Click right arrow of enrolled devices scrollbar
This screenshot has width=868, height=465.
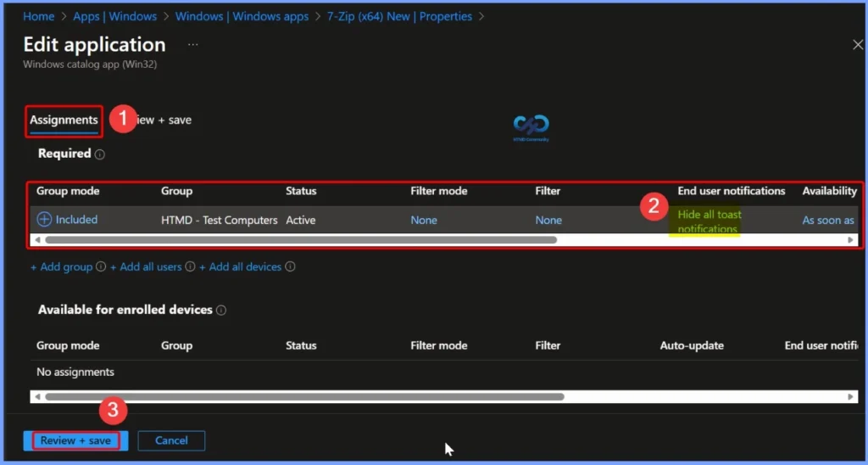[851, 397]
